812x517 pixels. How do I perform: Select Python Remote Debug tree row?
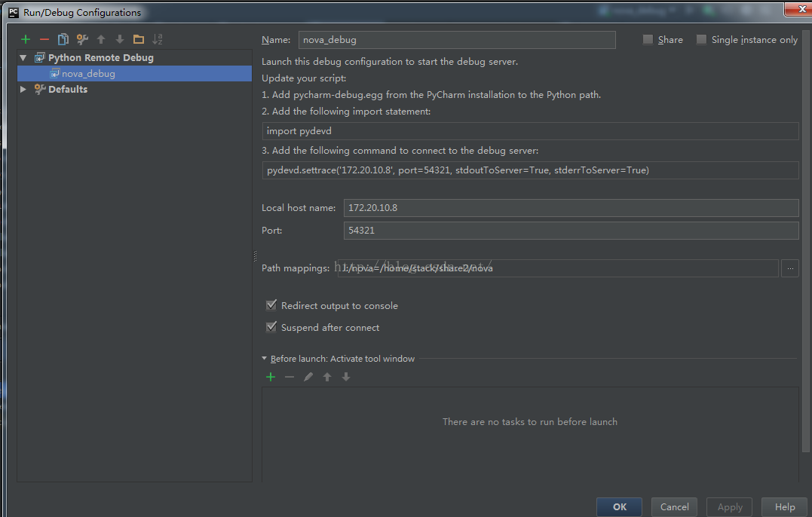pos(135,57)
